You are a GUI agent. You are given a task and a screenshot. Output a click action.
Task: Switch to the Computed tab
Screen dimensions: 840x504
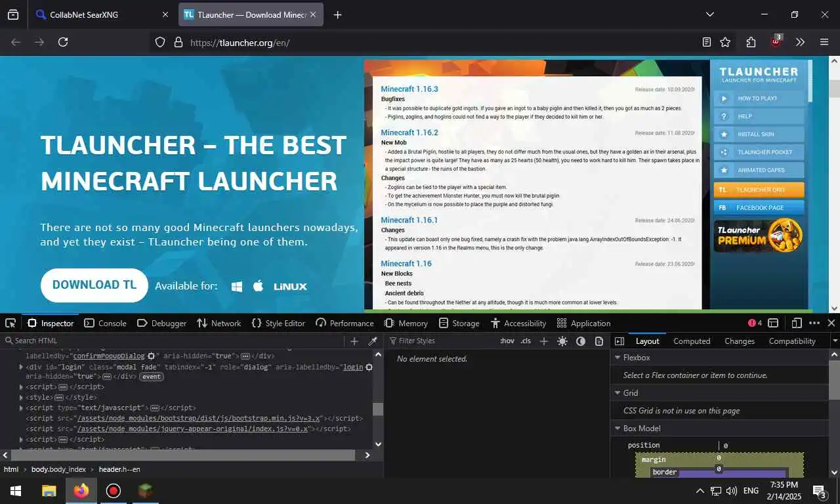click(x=692, y=341)
